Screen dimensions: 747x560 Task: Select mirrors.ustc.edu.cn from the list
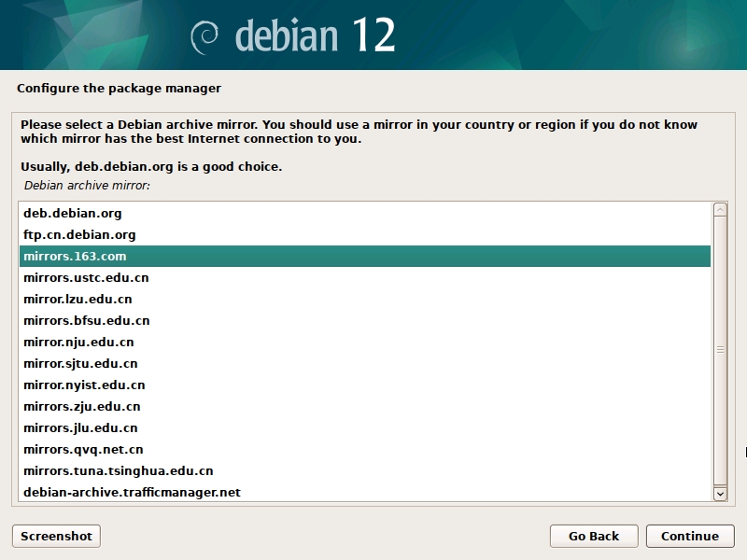(x=86, y=278)
